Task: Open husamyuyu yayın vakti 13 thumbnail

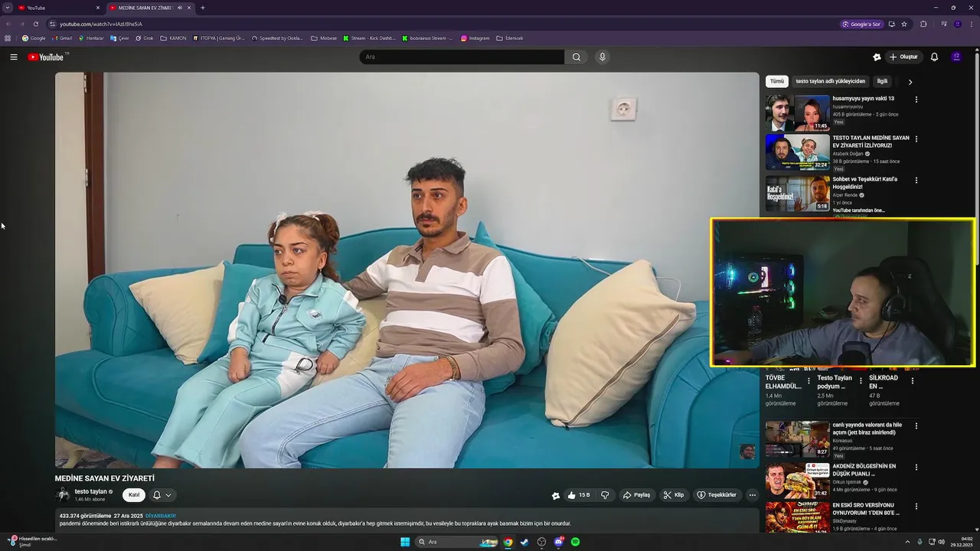Action: 797,112
